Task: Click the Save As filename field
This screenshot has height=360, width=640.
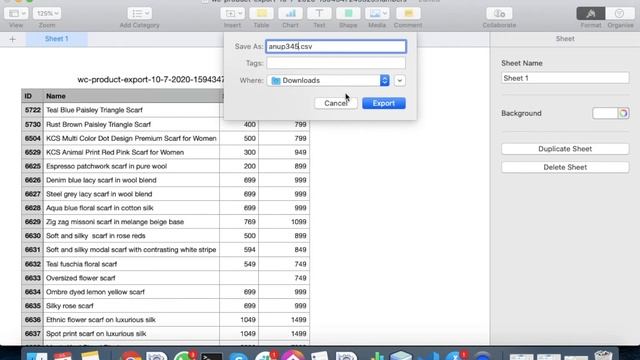Action: tap(336, 47)
